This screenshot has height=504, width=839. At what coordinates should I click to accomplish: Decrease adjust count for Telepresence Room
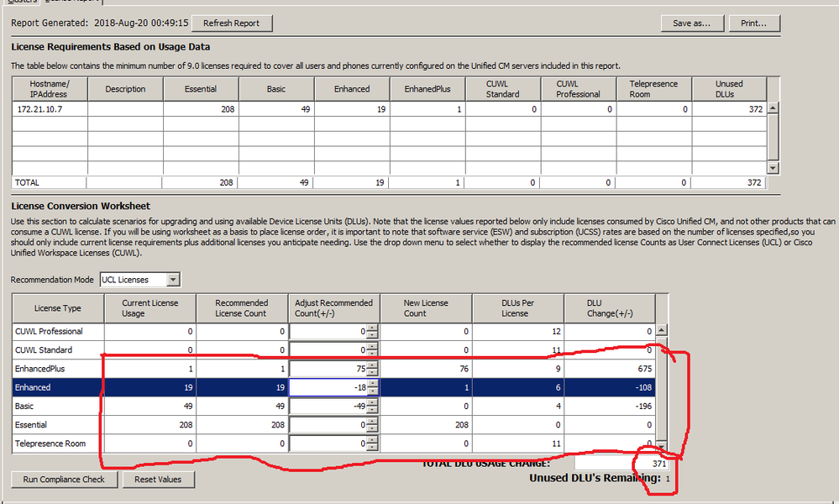[x=372, y=447]
